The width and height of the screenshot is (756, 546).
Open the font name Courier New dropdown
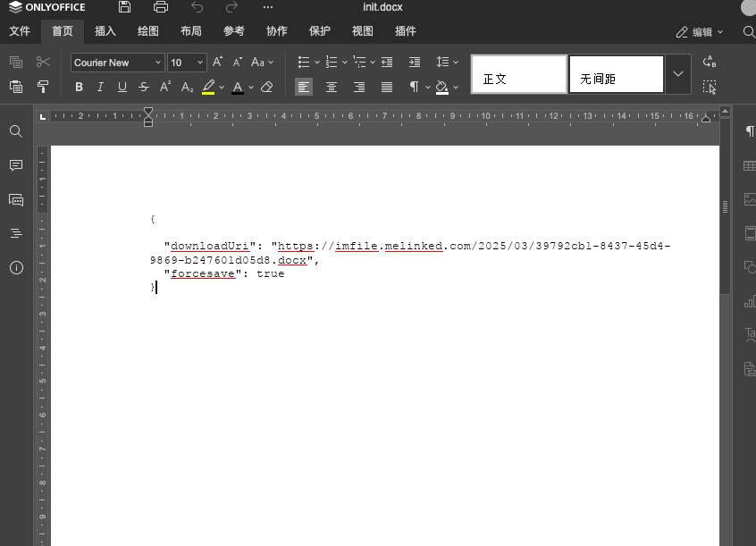point(118,63)
